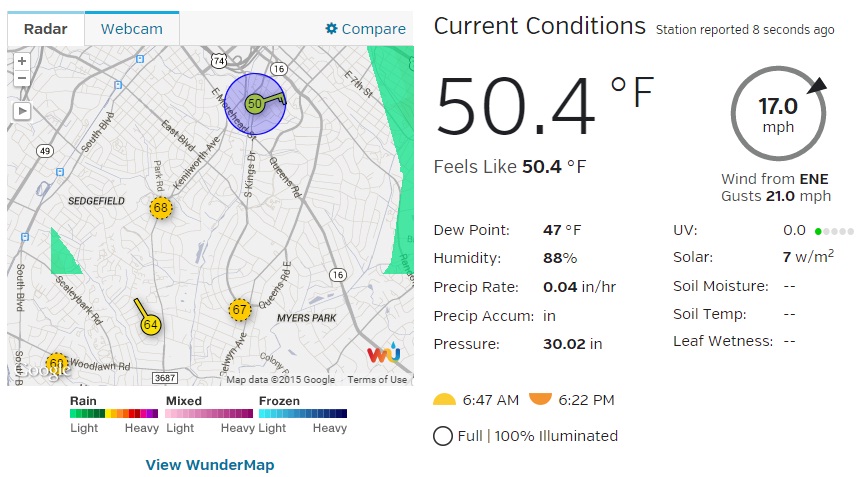Select the 60 degree station near Woodlawn Rd

pyautogui.click(x=56, y=364)
